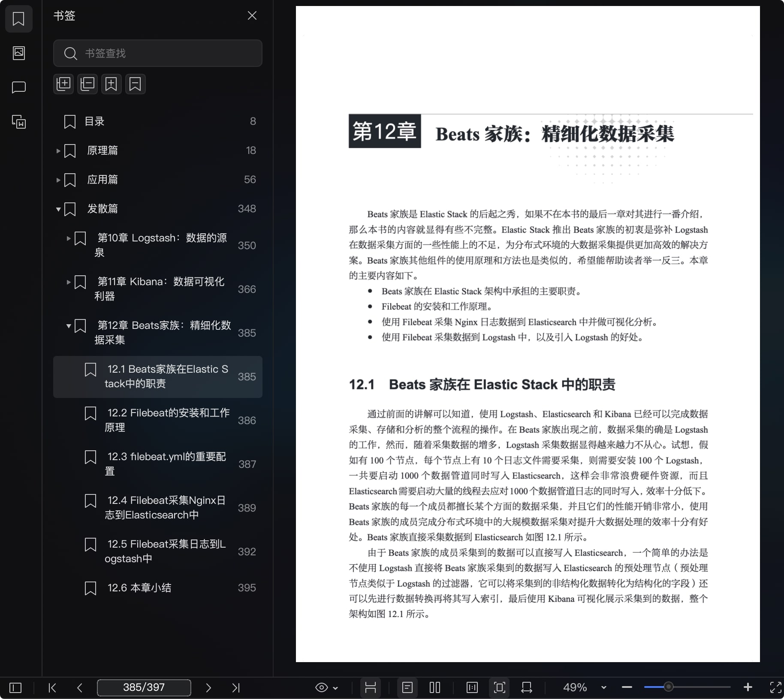The width and height of the screenshot is (784, 699).
Task: Select the 目录 bookmark
Action: [158, 121]
